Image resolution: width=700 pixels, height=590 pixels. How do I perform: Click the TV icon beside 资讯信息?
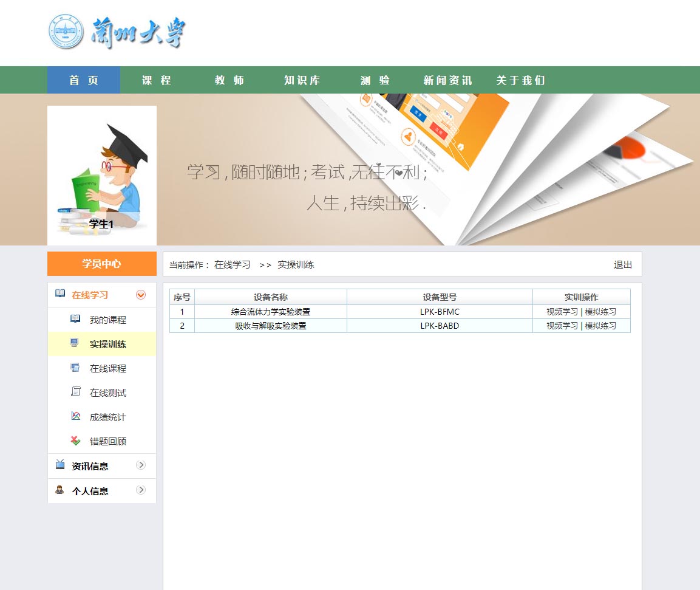[x=60, y=465]
